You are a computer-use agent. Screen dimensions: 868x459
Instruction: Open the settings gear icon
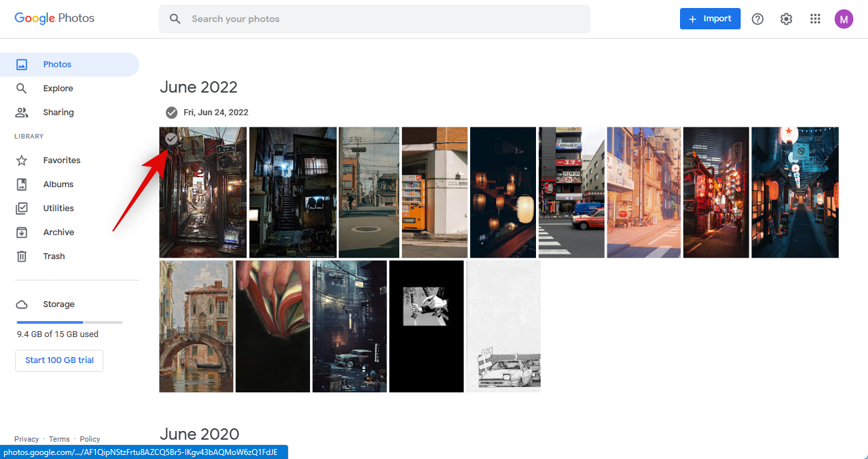(786, 19)
